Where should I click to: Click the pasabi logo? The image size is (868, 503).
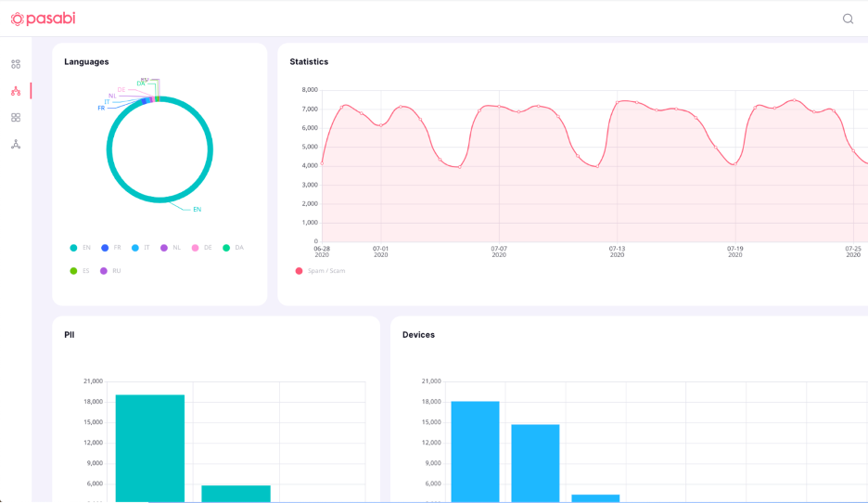pos(44,19)
